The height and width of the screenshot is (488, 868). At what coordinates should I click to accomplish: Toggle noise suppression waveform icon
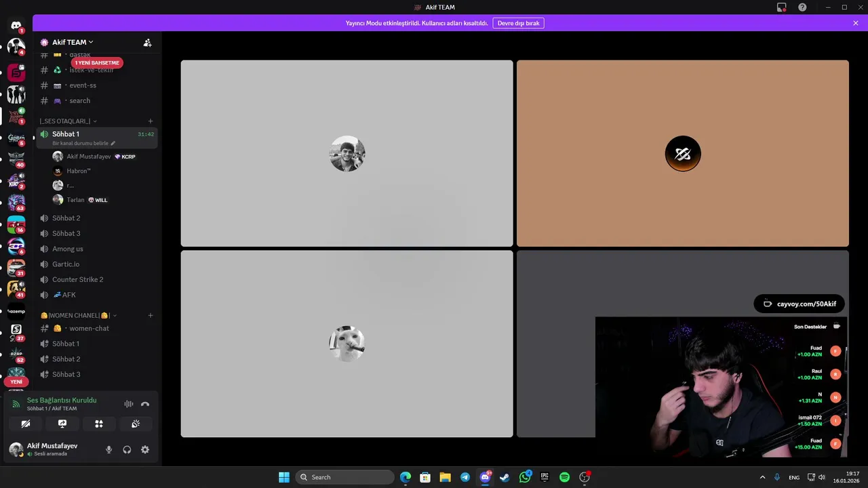coord(128,404)
